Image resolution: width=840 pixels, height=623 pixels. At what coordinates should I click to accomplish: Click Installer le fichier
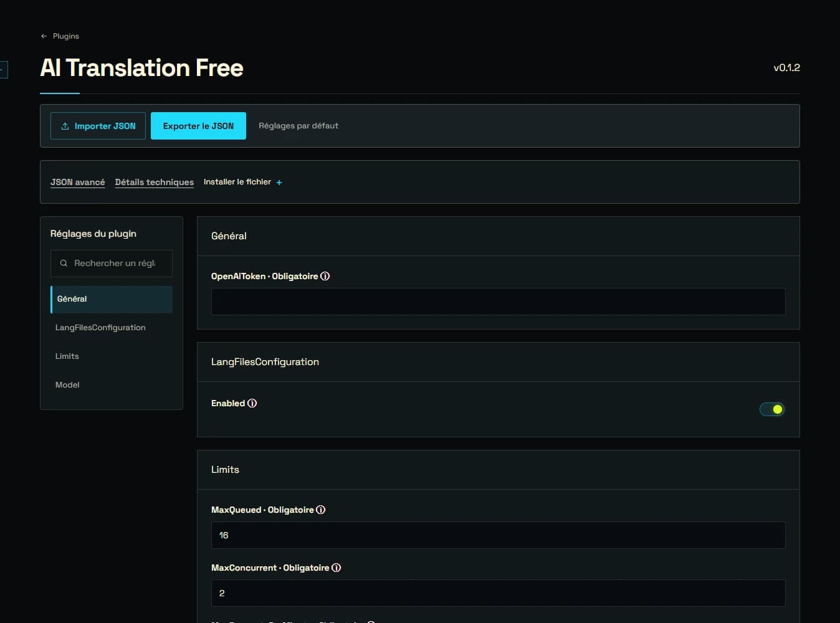(x=237, y=182)
